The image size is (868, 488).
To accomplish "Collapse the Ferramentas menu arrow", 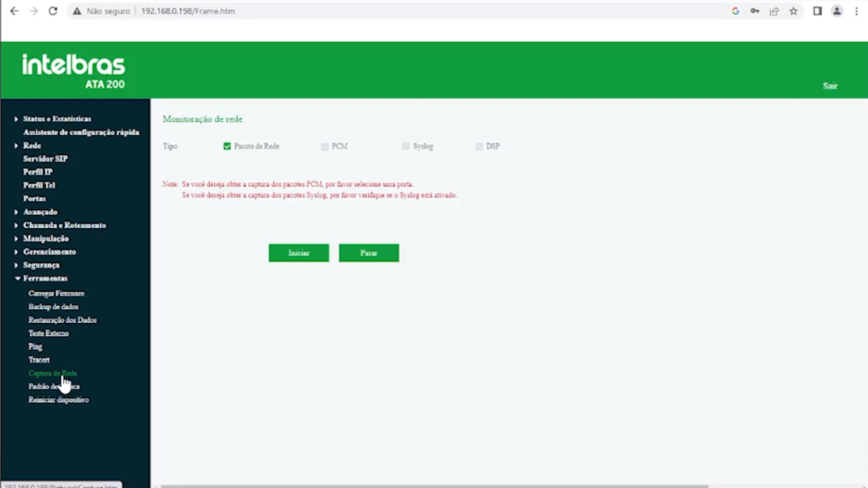I will click(x=17, y=278).
